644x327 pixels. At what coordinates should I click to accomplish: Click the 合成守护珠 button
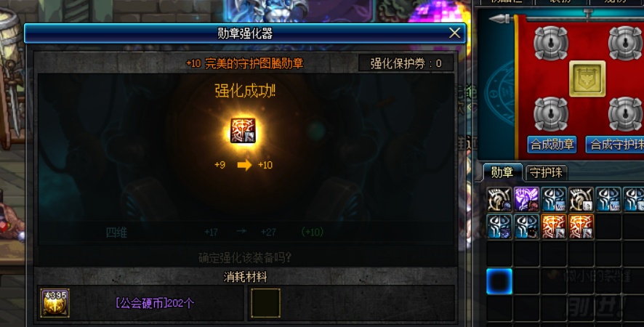click(x=615, y=145)
